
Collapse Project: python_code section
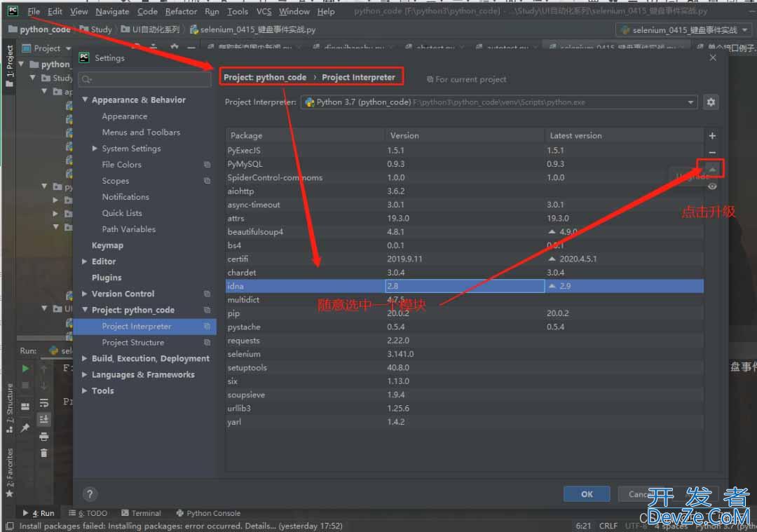coord(85,310)
